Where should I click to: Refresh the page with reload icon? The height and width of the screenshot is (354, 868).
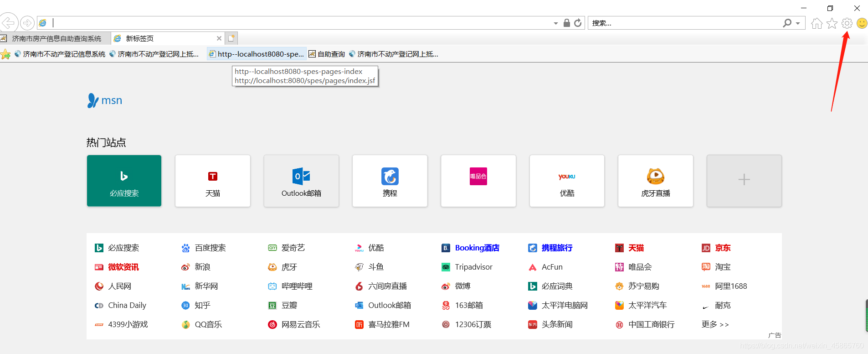coord(578,23)
